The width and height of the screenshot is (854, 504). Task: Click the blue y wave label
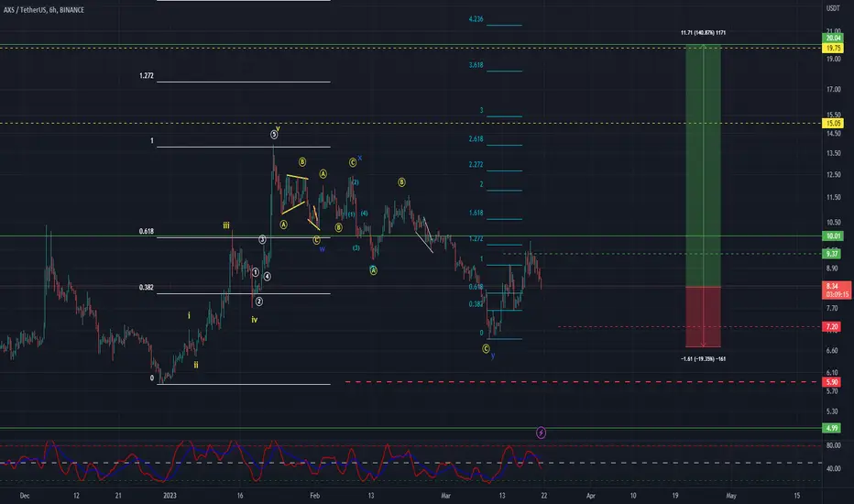click(x=493, y=356)
